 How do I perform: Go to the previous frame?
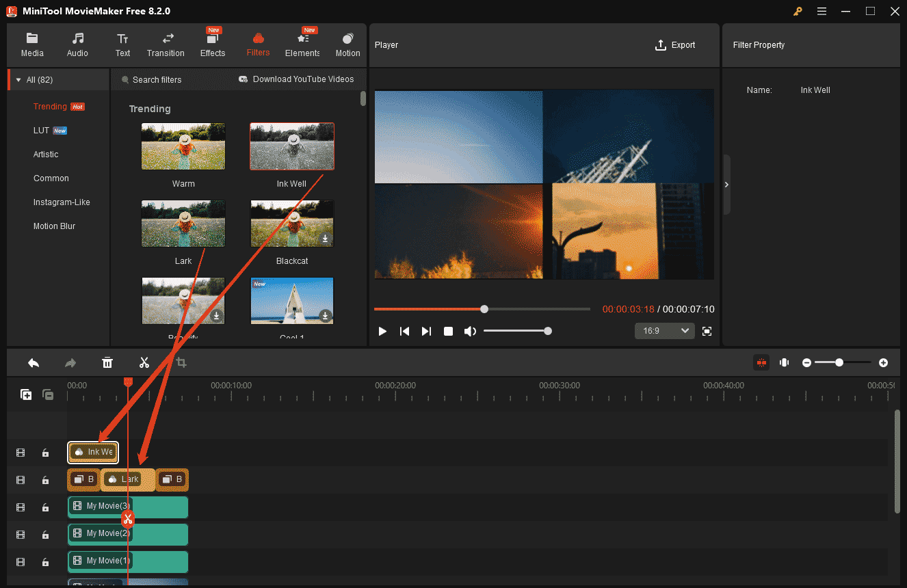404,331
